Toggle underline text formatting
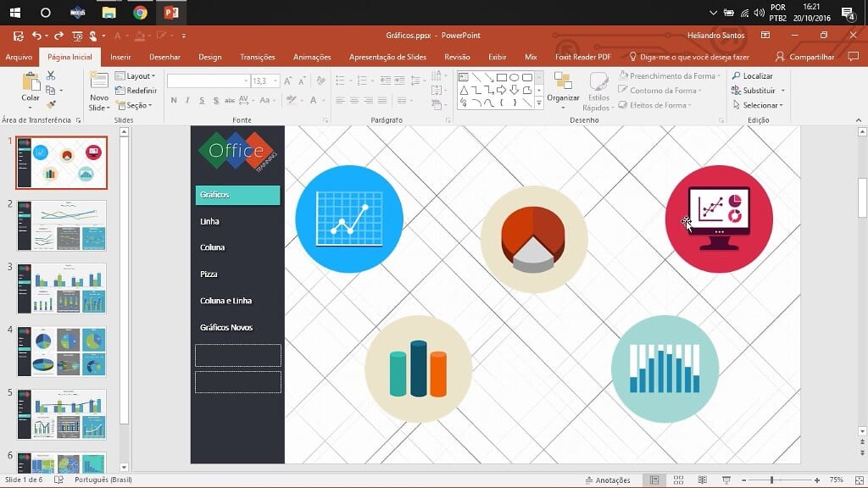868x488 pixels. 199,100
